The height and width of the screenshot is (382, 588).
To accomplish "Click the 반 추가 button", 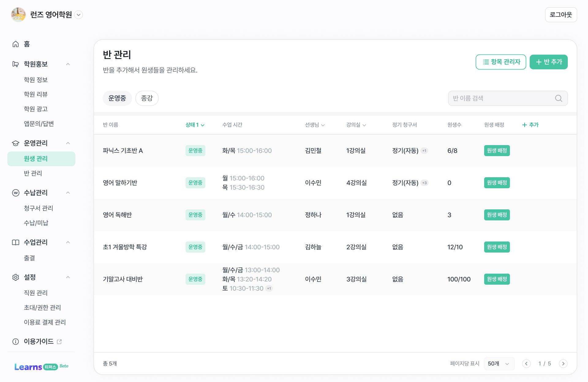I will [x=548, y=62].
